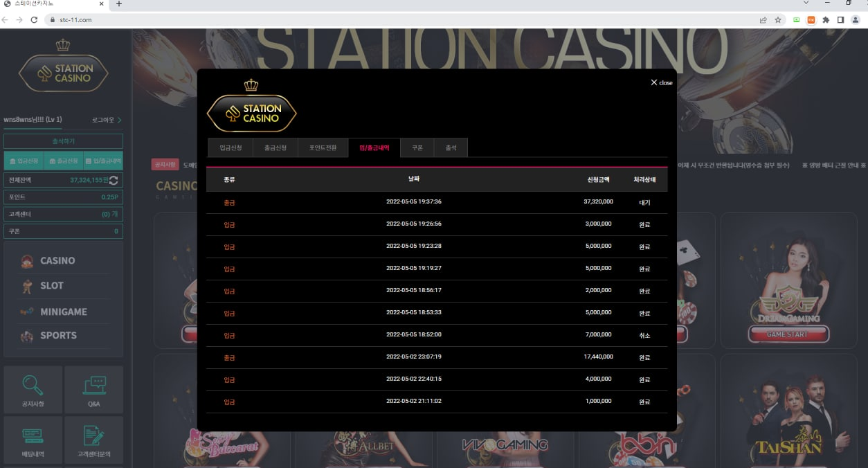
Task: Select the 2022-05-05 19:23:28 date cell
Action: (x=413, y=246)
